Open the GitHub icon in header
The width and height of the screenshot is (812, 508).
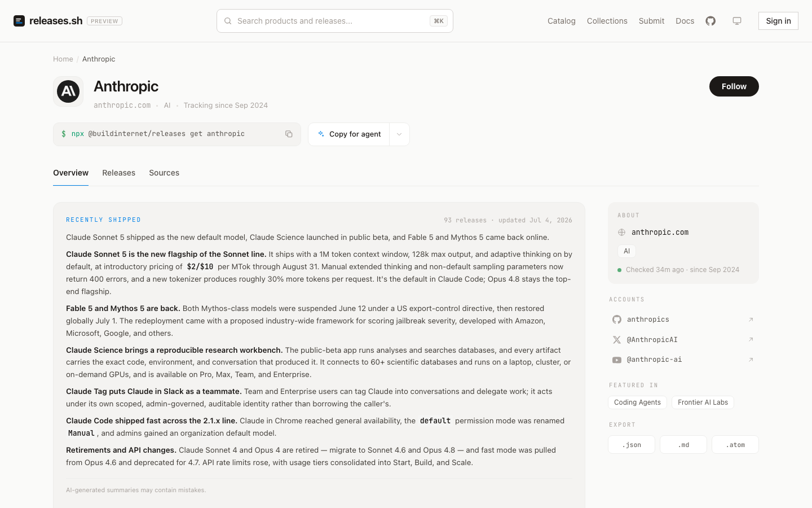[710, 21]
